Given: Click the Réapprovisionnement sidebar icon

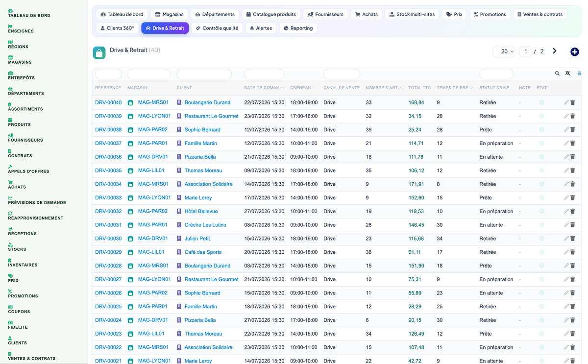Looking at the screenshot, I should coord(10,213).
